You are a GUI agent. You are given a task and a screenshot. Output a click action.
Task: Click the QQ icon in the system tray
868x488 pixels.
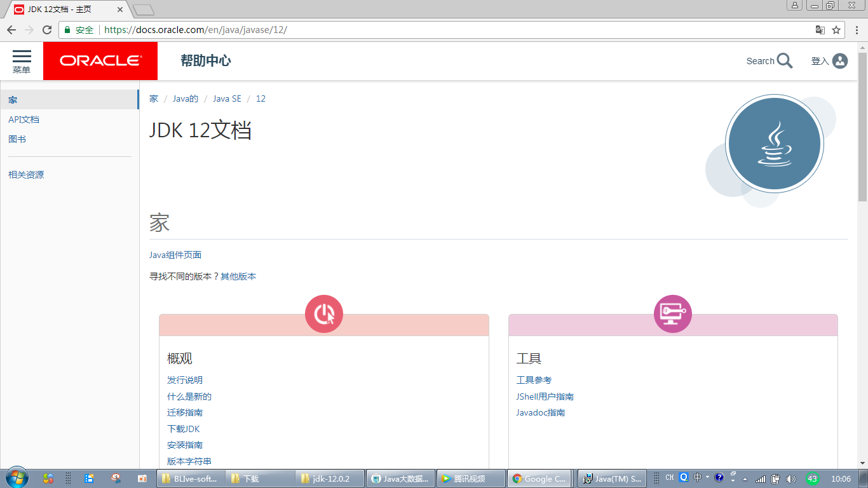click(684, 478)
